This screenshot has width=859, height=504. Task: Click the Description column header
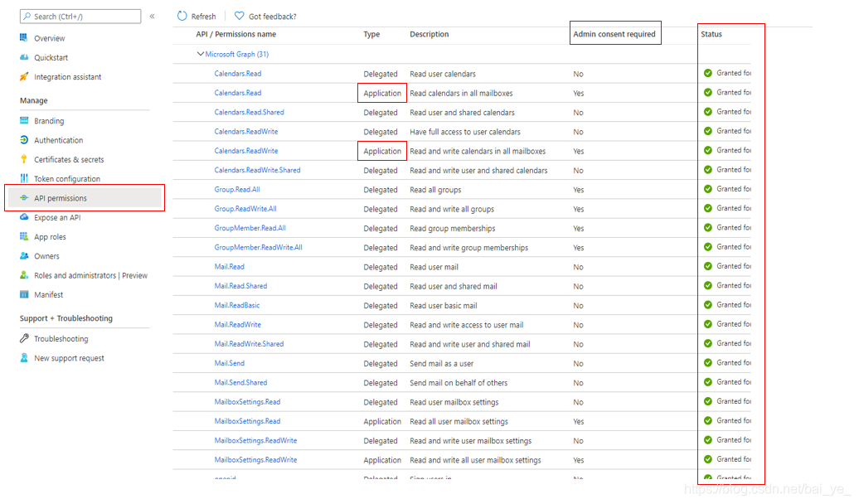click(429, 34)
